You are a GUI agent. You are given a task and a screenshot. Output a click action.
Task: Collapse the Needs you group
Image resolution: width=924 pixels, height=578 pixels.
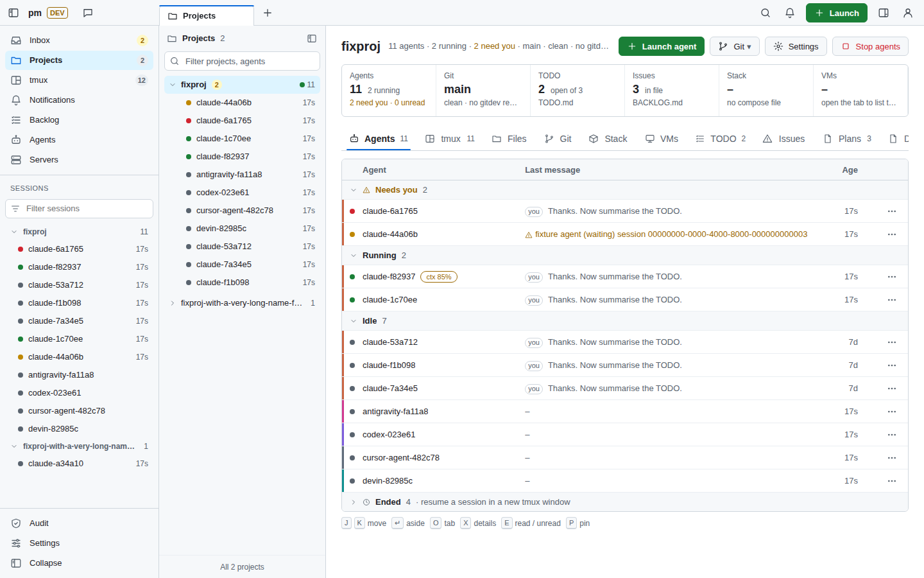354,190
